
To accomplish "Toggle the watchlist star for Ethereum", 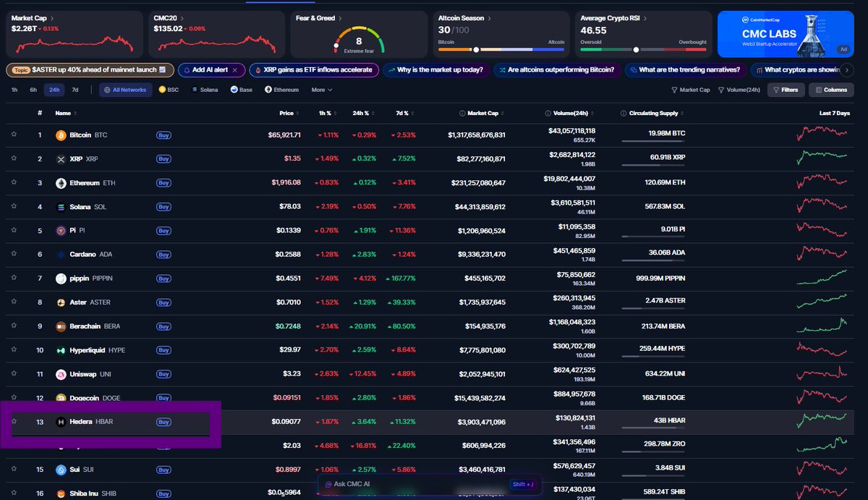I will 13,183.
